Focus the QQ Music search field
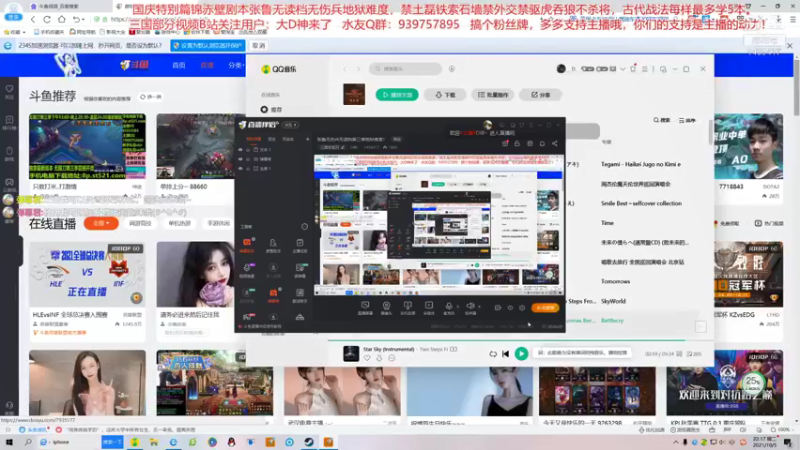Image resolution: width=800 pixels, height=450 pixels. [406, 69]
